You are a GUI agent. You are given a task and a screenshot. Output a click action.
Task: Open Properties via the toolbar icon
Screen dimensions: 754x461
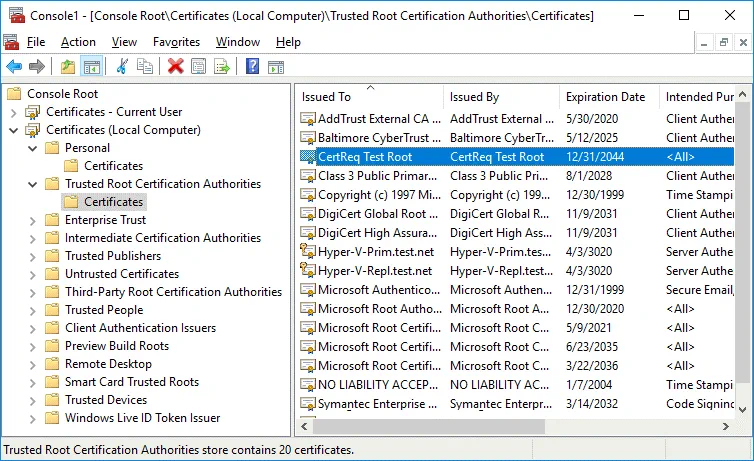[199, 66]
